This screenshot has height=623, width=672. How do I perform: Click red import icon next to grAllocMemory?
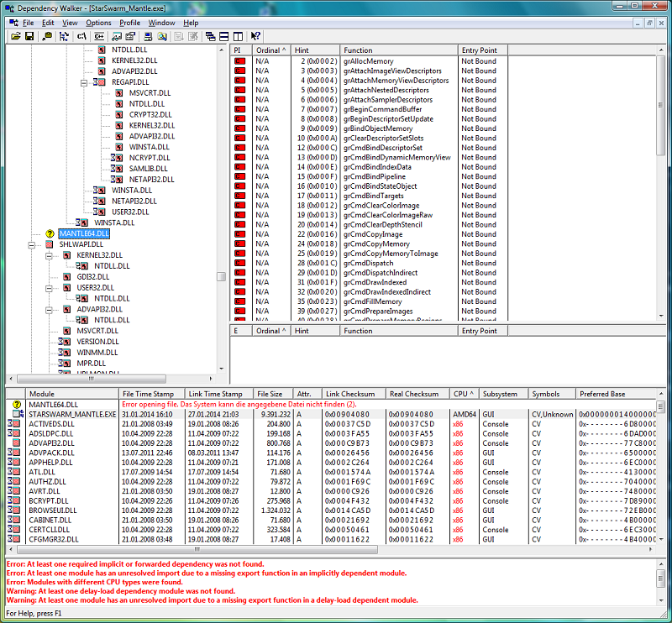coord(240,61)
